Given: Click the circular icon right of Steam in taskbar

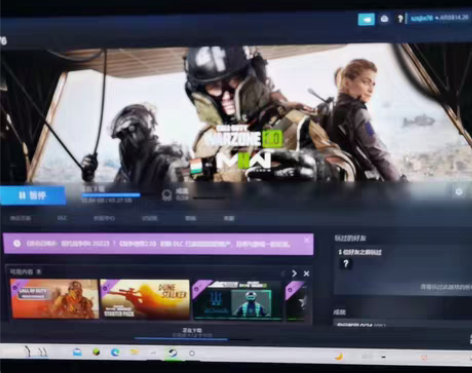Looking at the screenshot, I should pos(192,353).
